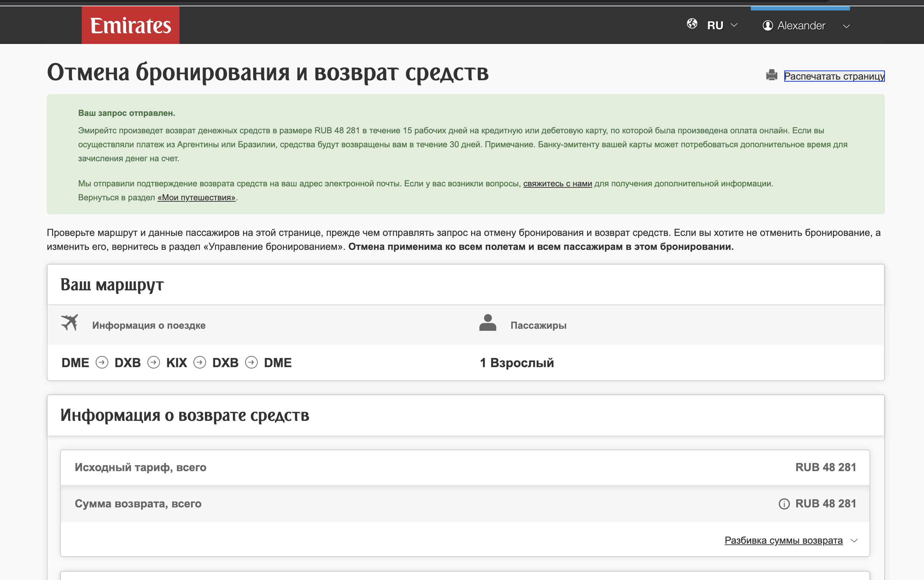924x580 pixels.
Task: Open the RU language dropdown
Action: [x=722, y=25]
